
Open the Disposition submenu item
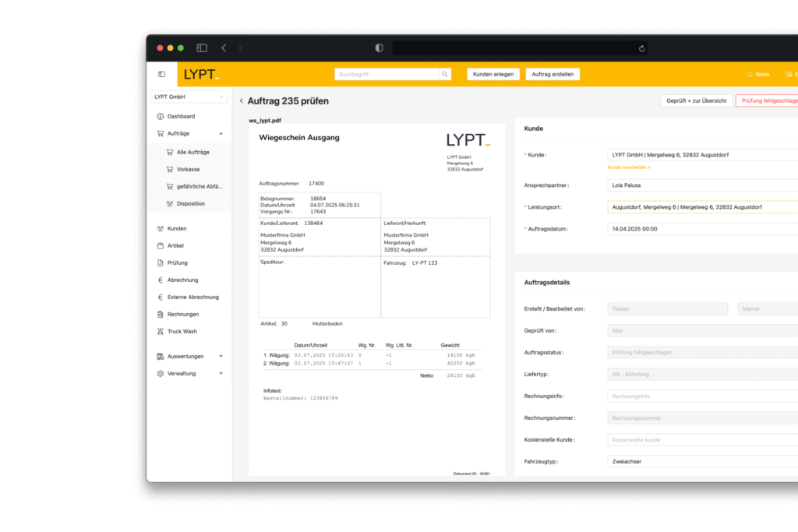coord(191,203)
